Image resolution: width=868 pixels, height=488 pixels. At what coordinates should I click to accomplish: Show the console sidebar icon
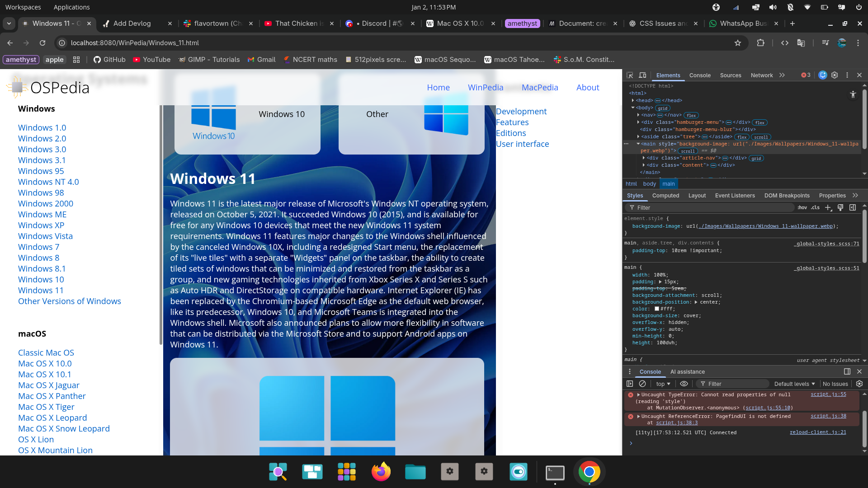(x=630, y=384)
